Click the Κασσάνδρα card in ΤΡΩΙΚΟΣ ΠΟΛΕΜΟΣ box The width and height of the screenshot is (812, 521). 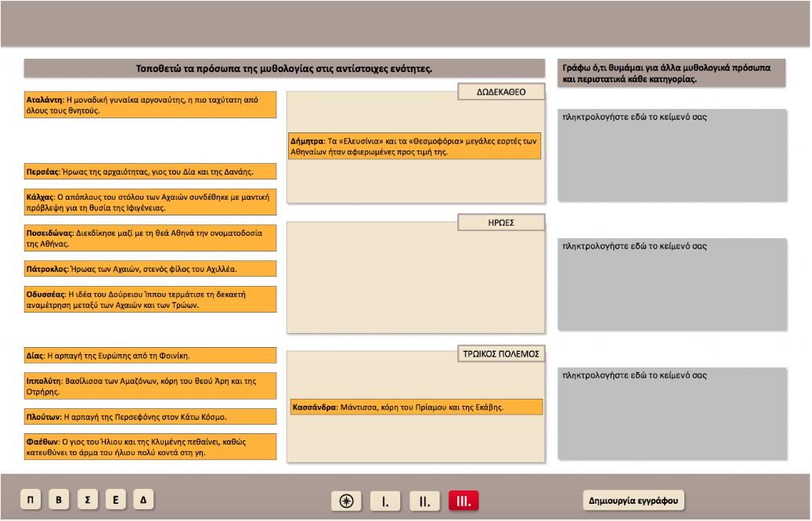(417, 407)
